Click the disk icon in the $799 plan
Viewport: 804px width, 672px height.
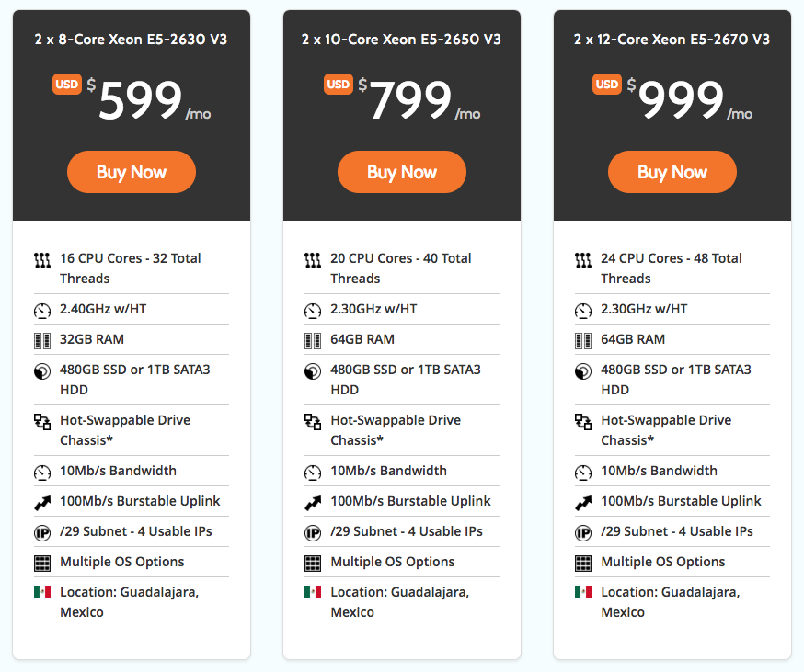click(x=313, y=371)
